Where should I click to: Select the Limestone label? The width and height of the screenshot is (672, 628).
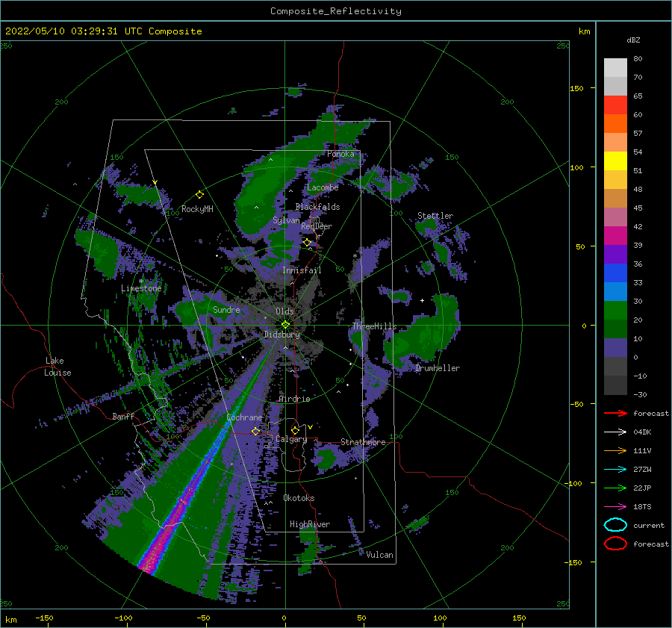click(141, 288)
